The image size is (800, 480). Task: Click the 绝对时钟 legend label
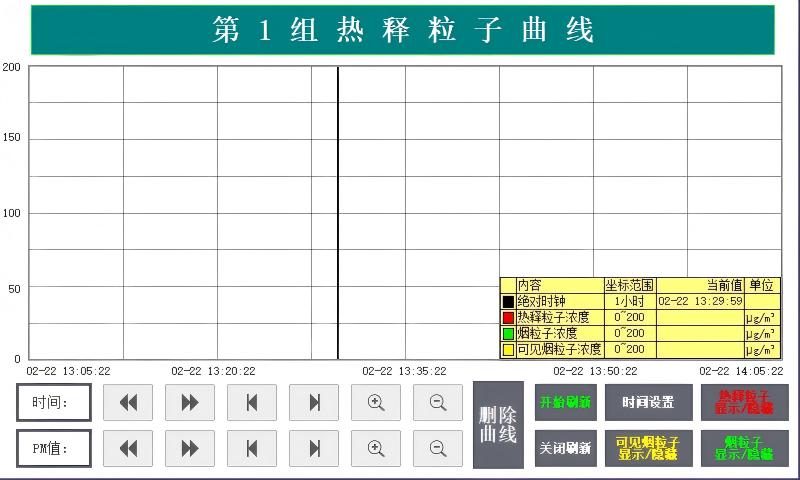541,301
